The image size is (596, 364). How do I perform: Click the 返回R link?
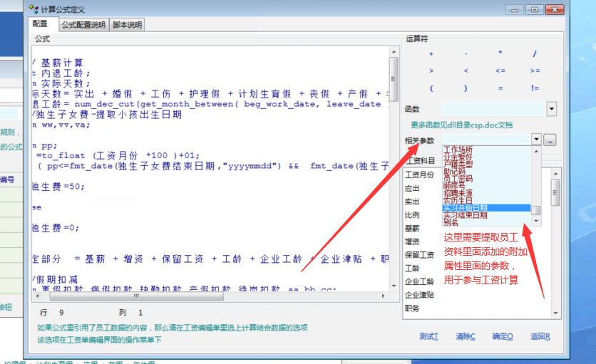tap(540, 336)
